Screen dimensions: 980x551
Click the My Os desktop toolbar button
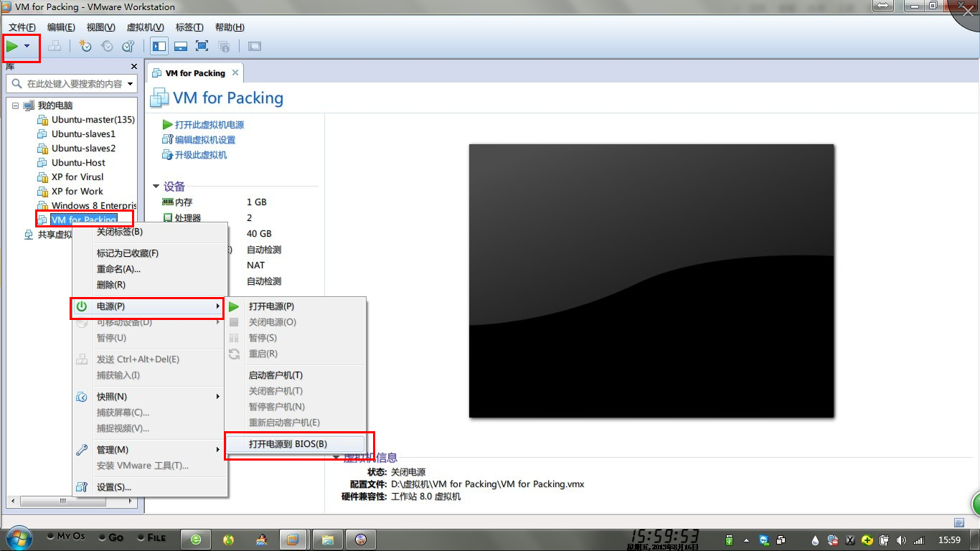[x=66, y=537]
